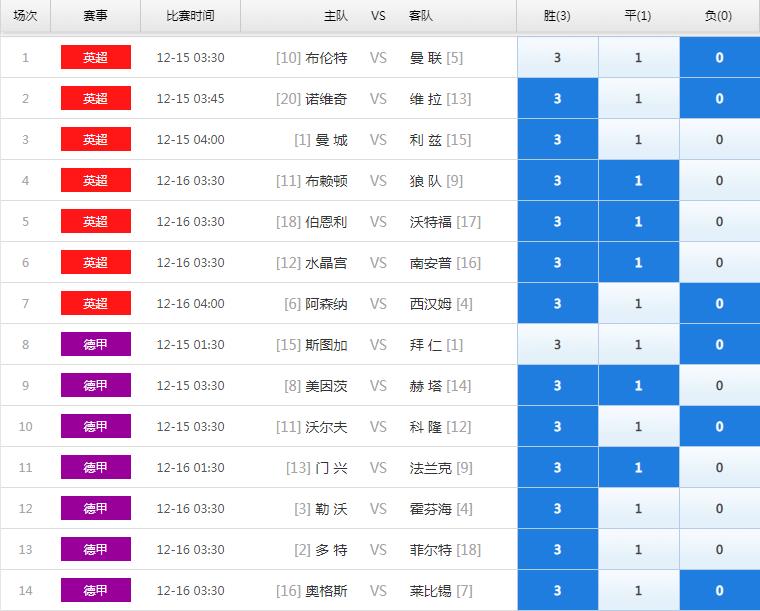760x611 pixels.
Task: Select loss (0) for 水晶宫 vs 南安普
Action: pos(719,263)
